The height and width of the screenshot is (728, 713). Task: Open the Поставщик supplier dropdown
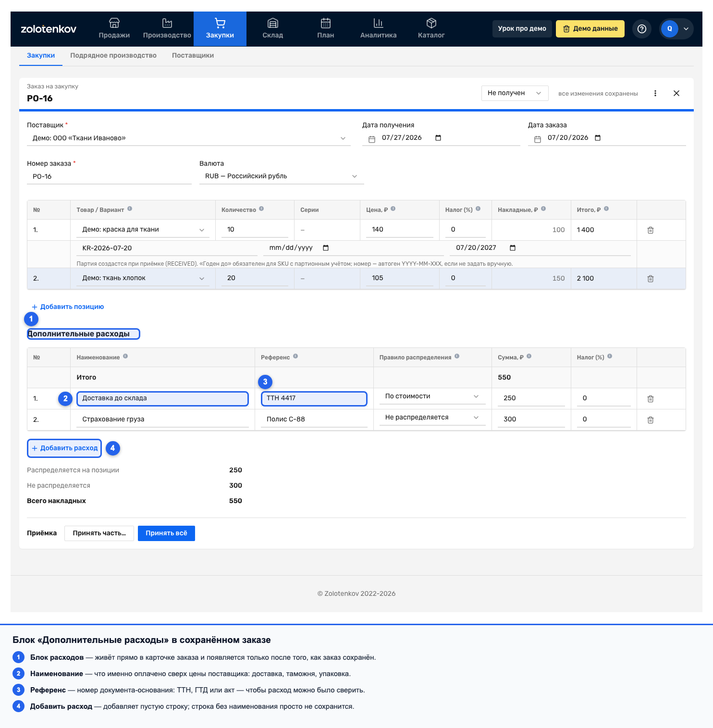coord(189,138)
